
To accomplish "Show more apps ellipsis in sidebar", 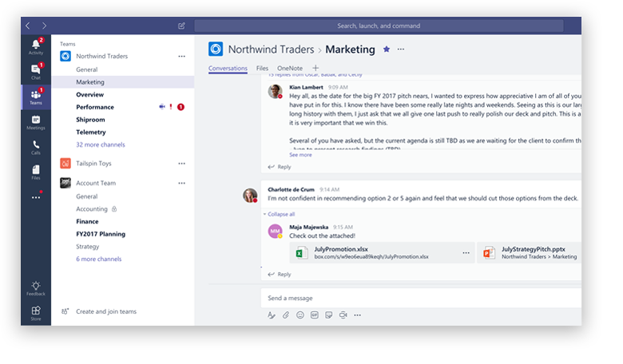I will click(x=36, y=197).
